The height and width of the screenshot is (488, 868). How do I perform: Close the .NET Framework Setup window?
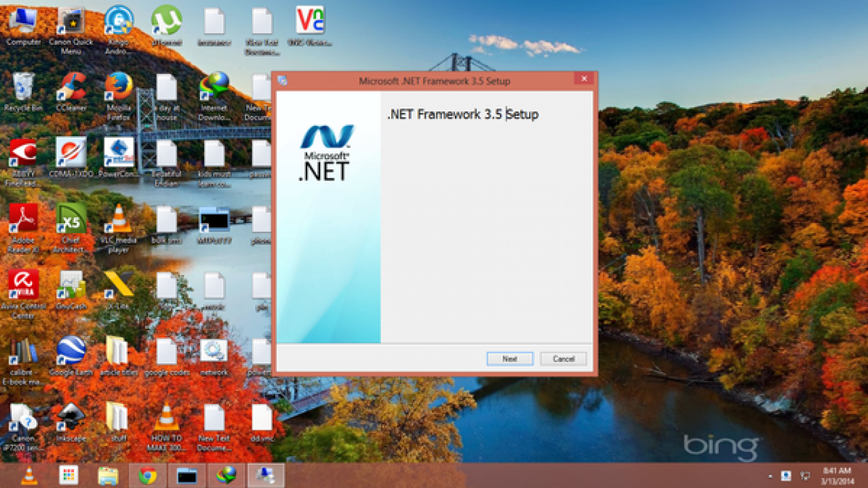(x=583, y=79)
